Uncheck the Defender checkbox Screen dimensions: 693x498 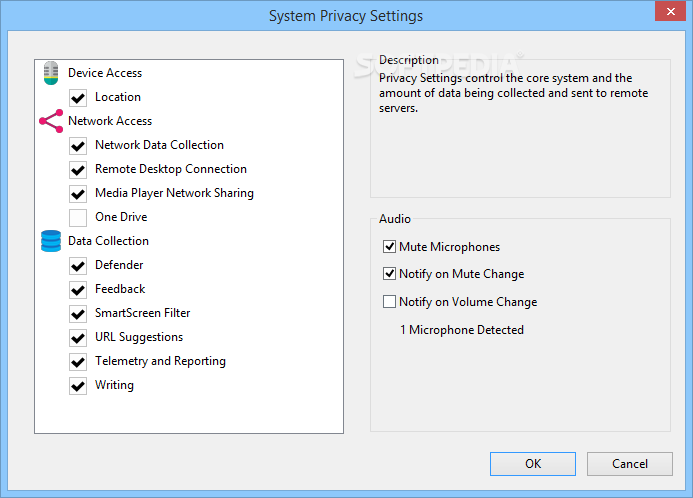(x=78, y=266)
